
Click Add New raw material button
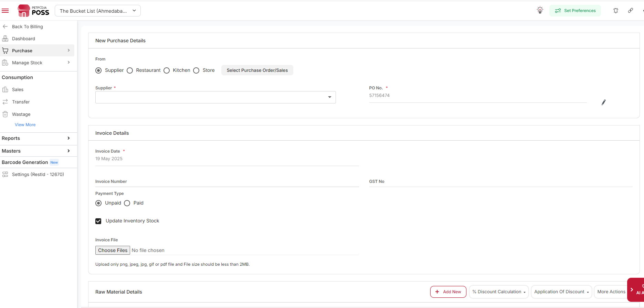point(448,292)
